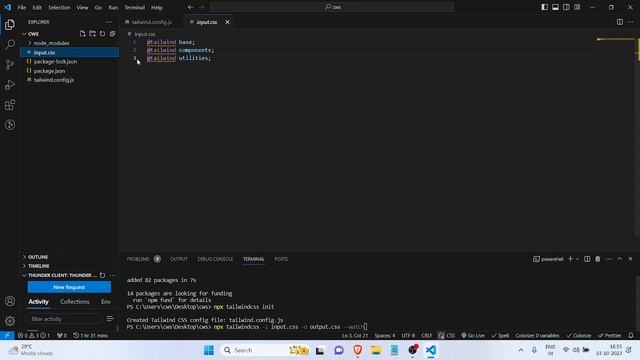Collapse all folders in explorer
The width and height of the screenshot is (640, 360).
click(112, 34)
